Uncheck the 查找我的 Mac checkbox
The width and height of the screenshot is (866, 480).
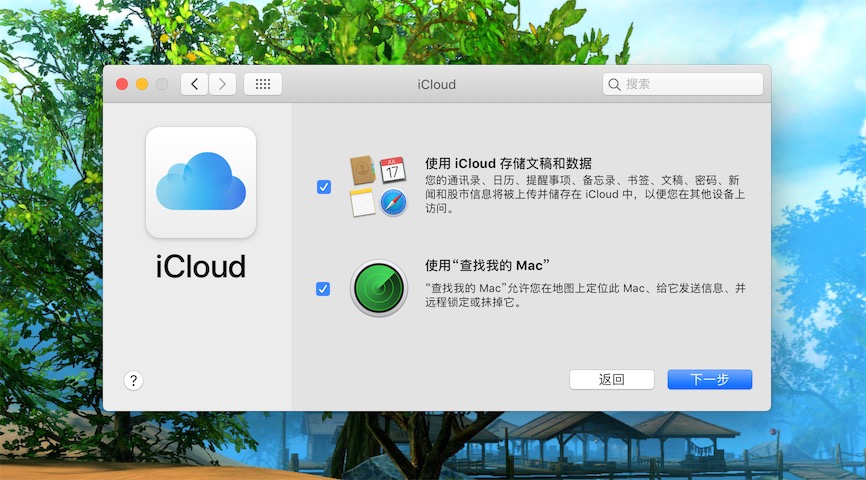[x=323, y=289]
